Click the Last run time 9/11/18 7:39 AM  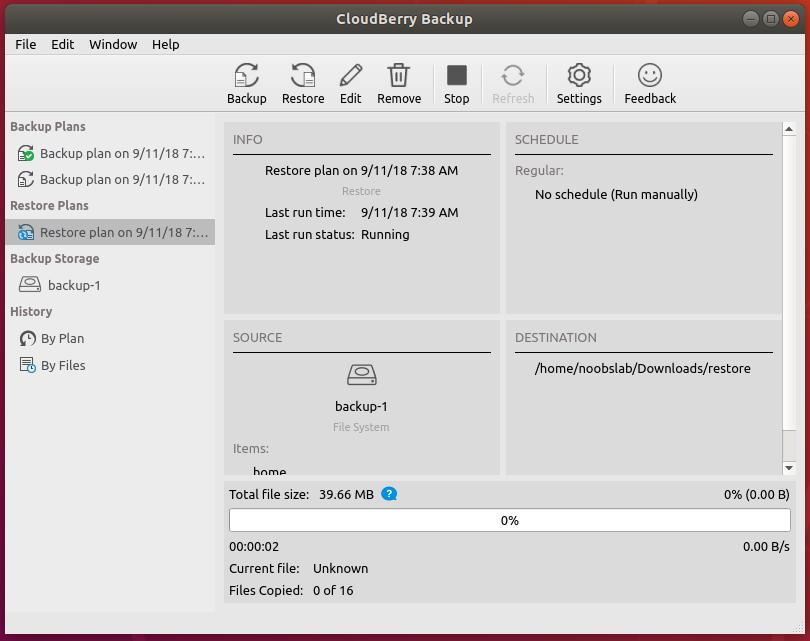(409, 212)
